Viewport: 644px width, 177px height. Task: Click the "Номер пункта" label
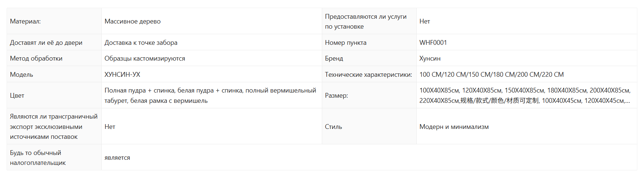tap(345, 43)
